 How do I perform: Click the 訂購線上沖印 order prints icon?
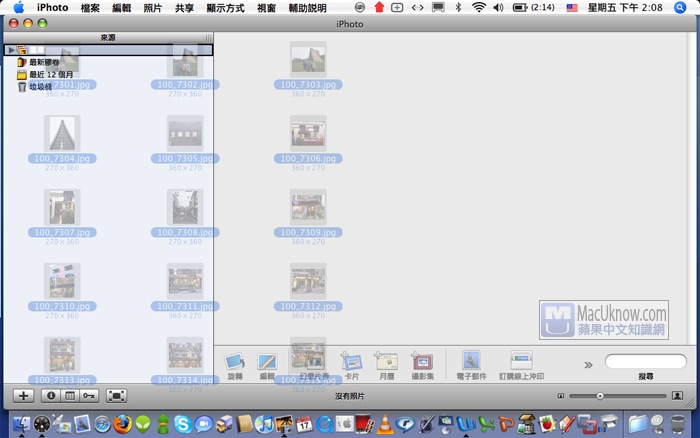(x=521, y=361)
